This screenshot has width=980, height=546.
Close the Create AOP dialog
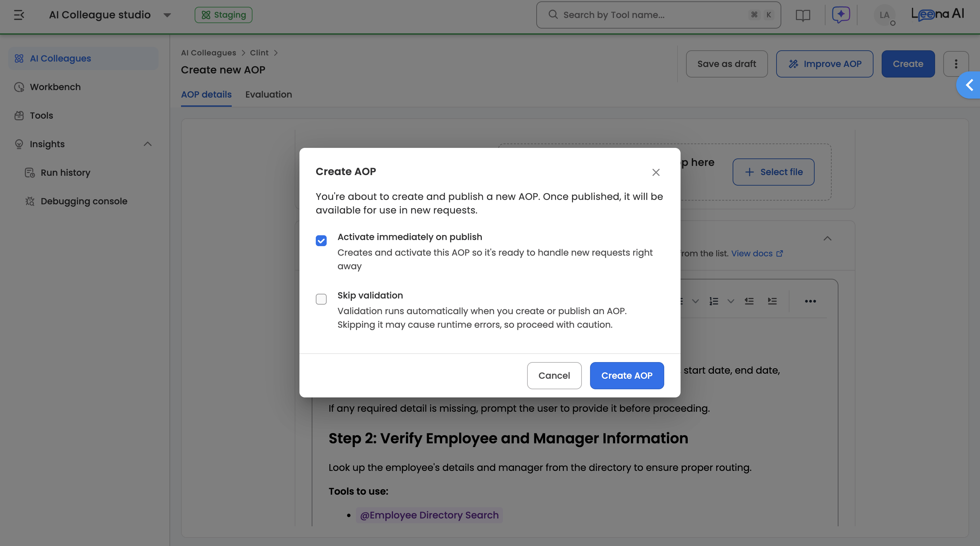tap(655, 173)
